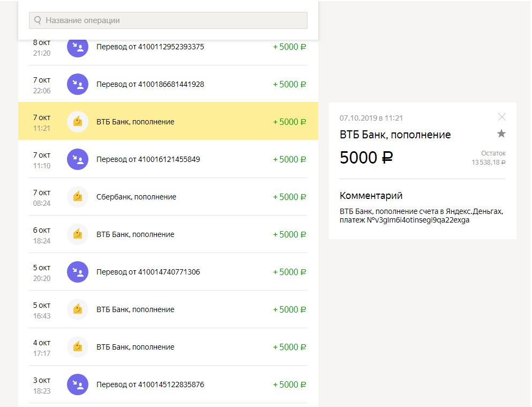The height and width of the screenshot is (407, 532).
Task: Select the transfer from 4100186681441928
Action: click(168, 84)
